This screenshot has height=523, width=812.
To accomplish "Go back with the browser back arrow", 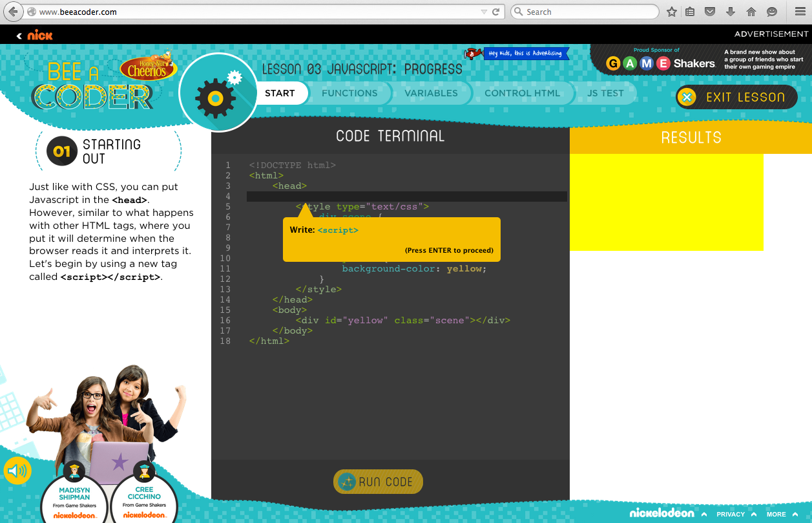I will tap(13, 12).
